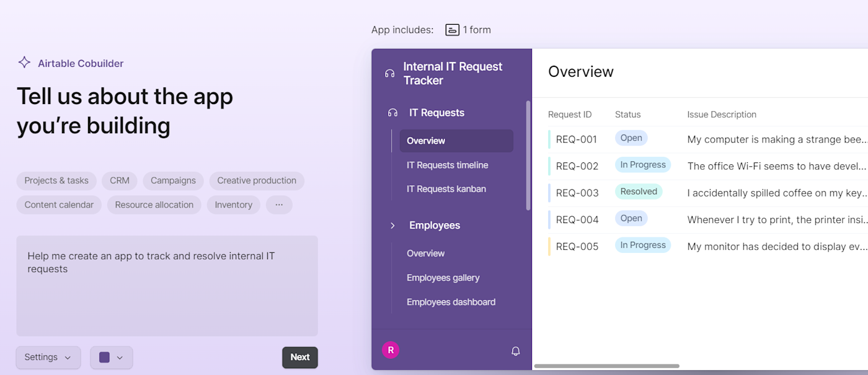This screenshot has width=868, height=375.
Task: Click the Employees section heading
Action: [x=435, y=226]
